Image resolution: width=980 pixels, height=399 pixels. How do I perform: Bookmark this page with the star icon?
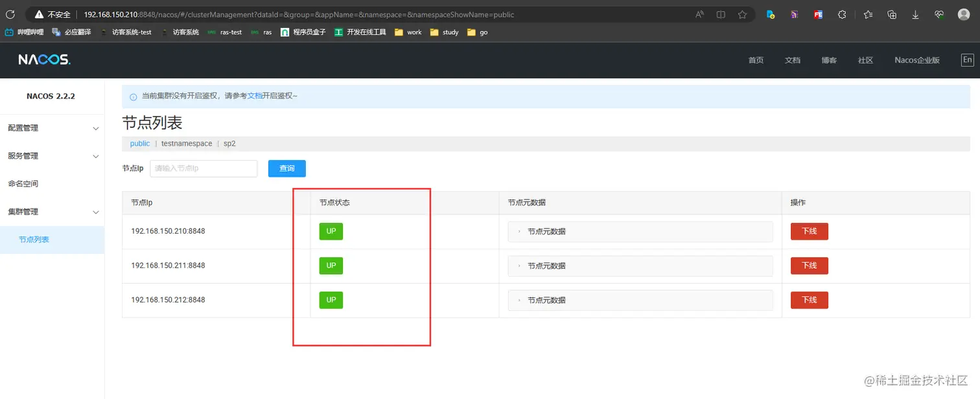pyautogui.click(x=742, y=14)
